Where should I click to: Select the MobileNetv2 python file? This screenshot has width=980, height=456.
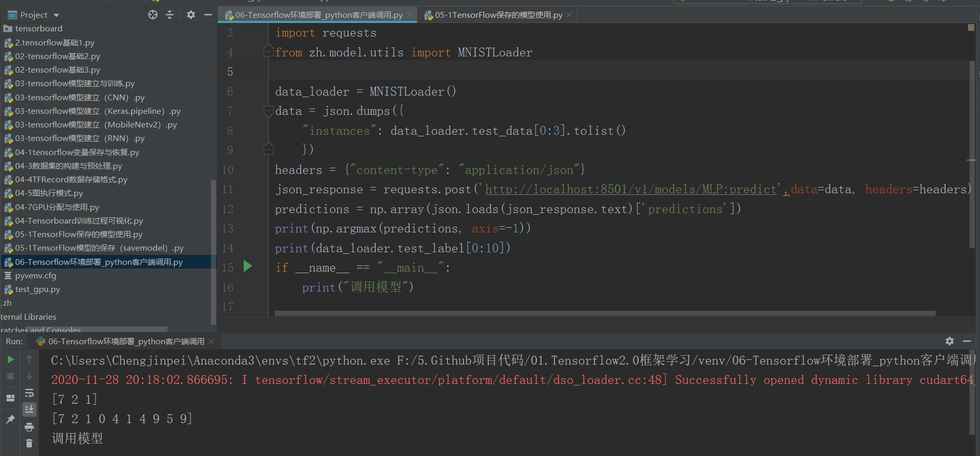[96, 125]
